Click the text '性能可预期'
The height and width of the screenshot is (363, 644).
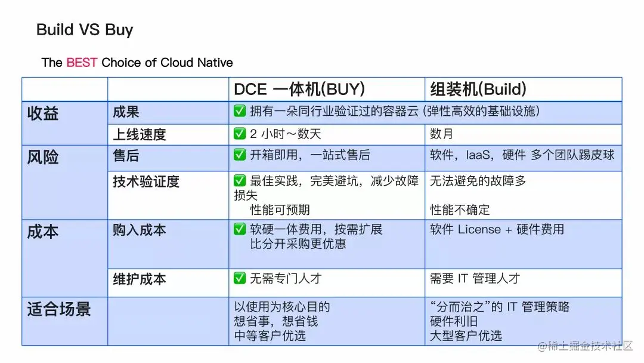coord(280,210)
